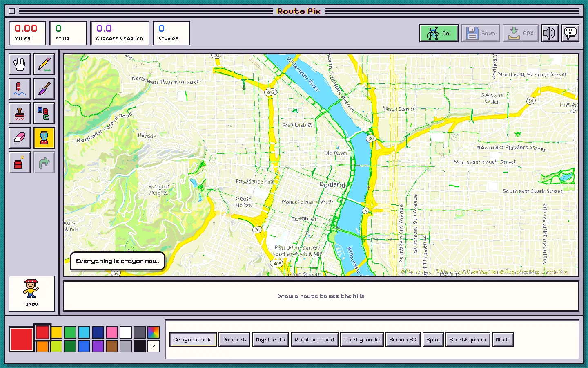Click the gumball machine effects tool
The image size is (588, 368).
point(44,138)
